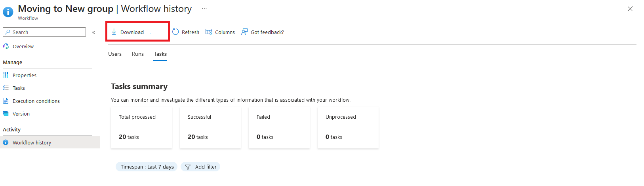Image resolution: width=644 pixels, height=186 pixels.
Task: Click the Add filter button
Action: click(201, 167)
